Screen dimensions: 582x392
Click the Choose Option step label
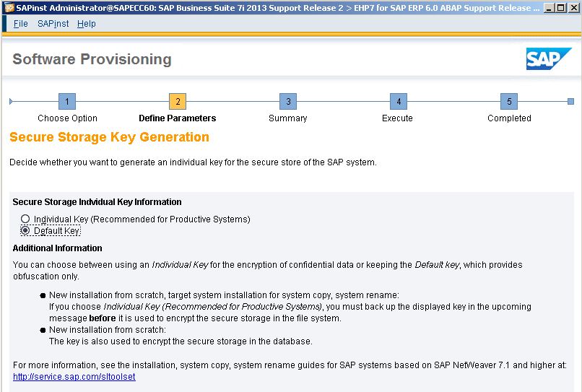(68, 118)
